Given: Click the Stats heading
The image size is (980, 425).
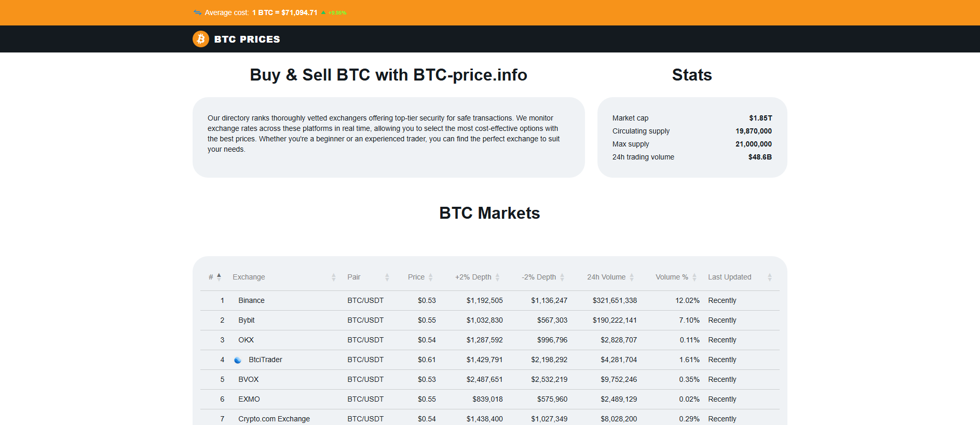Looking at the screenshot, I should [692, 75].
